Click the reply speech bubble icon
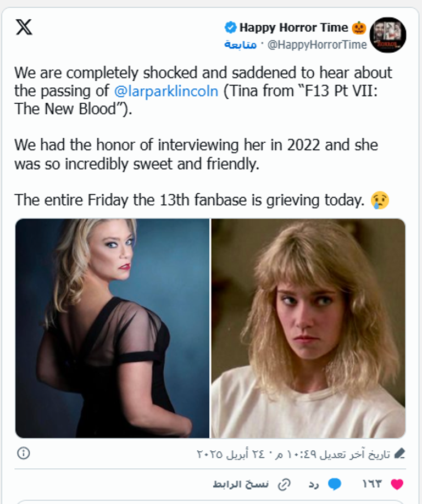Viewport: 422px width, 504px height. point(334,484)
